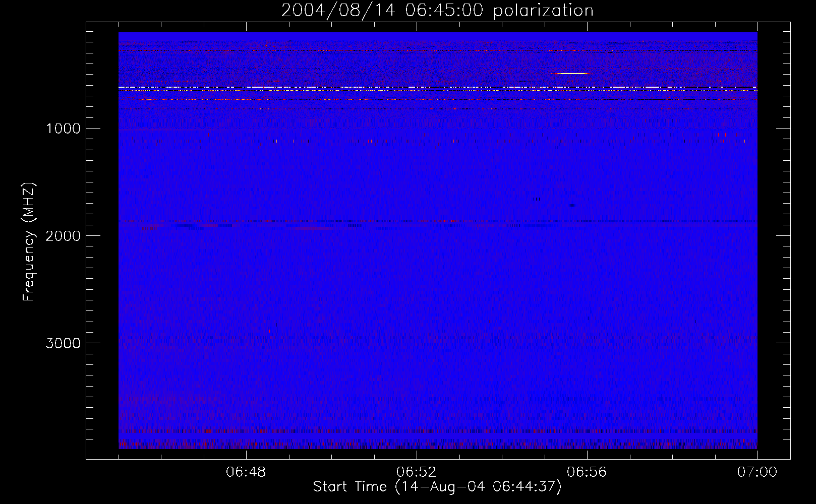This screenshot has height=504, width=816.
Task: Click the '06:52' time tick label
Action: tap(417, 472)
